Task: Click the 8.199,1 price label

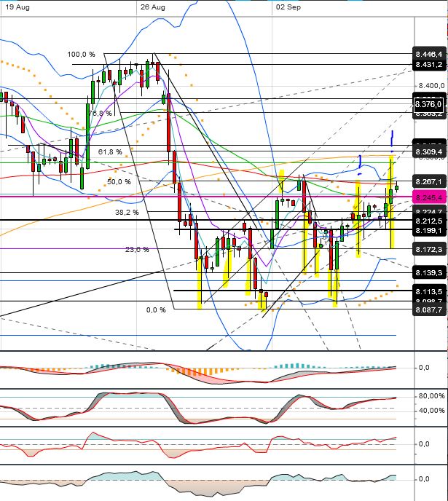Action: click(x=429, y=230)
